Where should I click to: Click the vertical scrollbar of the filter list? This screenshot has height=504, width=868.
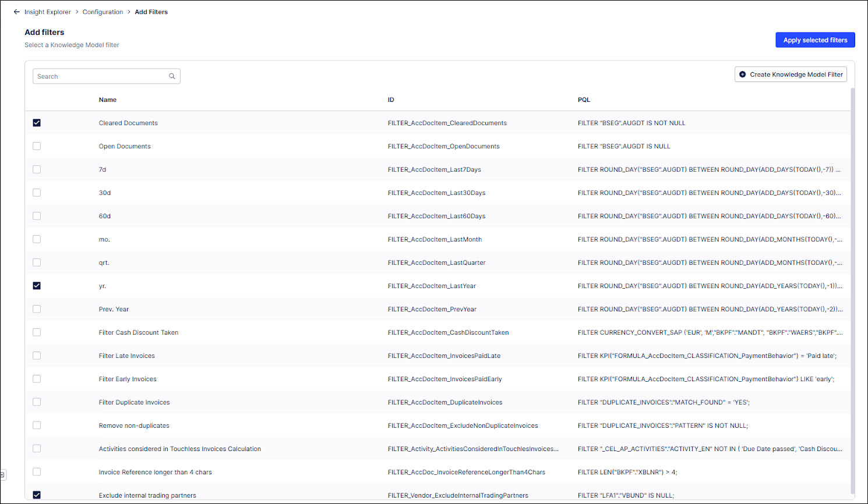[x=853, y=291]
